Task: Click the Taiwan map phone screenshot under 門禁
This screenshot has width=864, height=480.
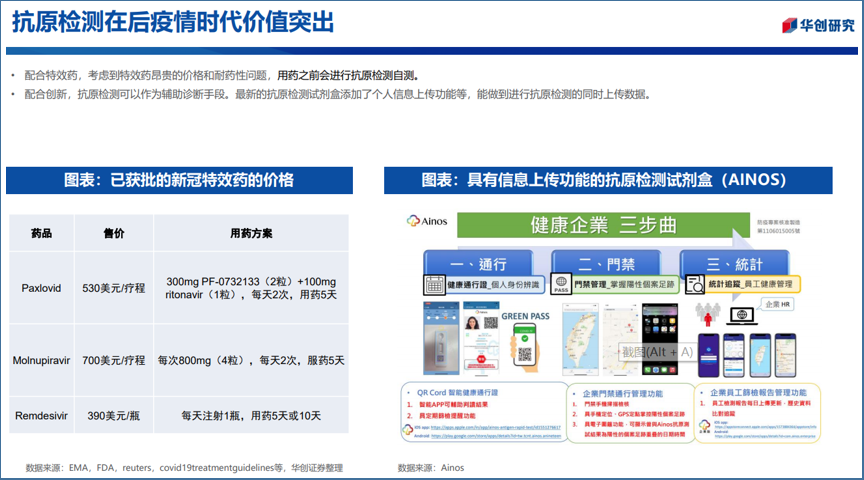Action: coord(580,339)
